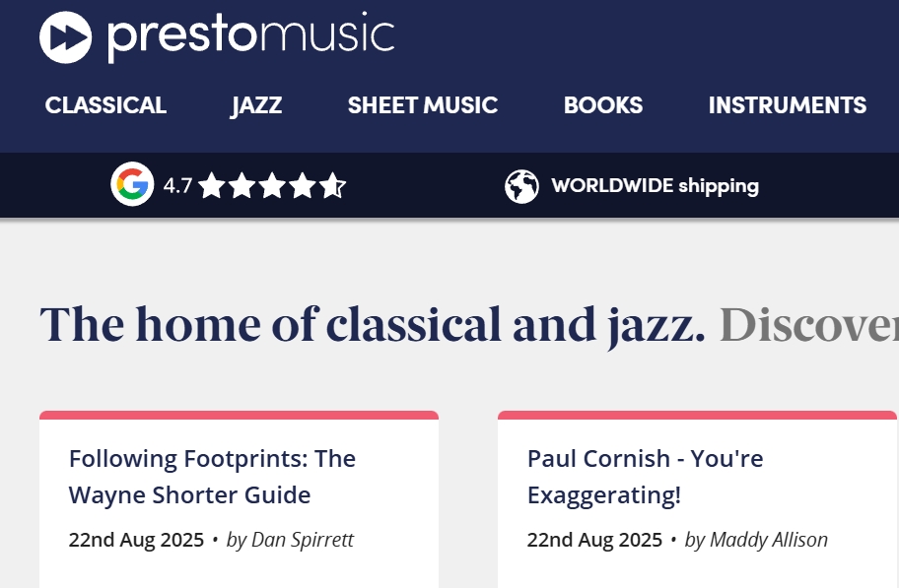Open the Following Footprints: Wayne Shorter Guide article

pyautogui.click(x=212, y=477)
